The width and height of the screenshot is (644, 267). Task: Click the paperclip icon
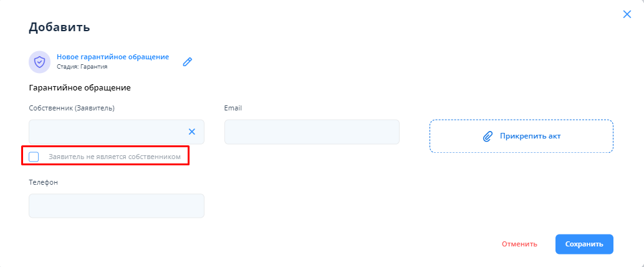(x=488, y=136)
